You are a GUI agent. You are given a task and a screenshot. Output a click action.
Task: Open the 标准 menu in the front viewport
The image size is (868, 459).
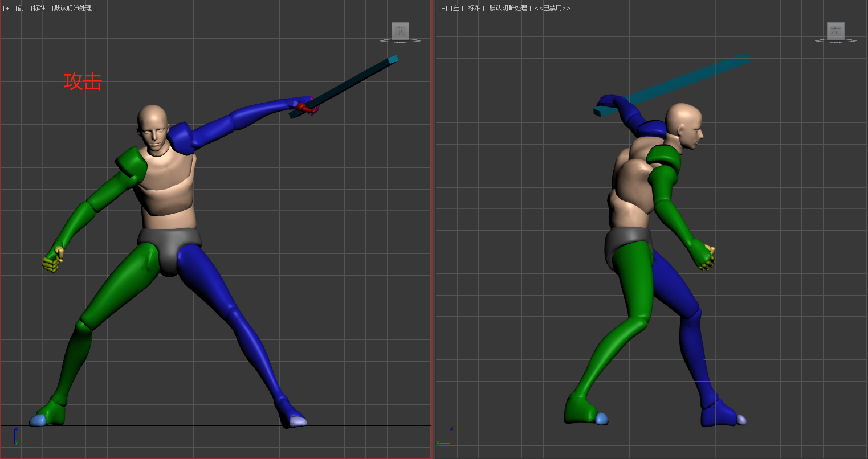pyautogui.click(x=39, y=8)
